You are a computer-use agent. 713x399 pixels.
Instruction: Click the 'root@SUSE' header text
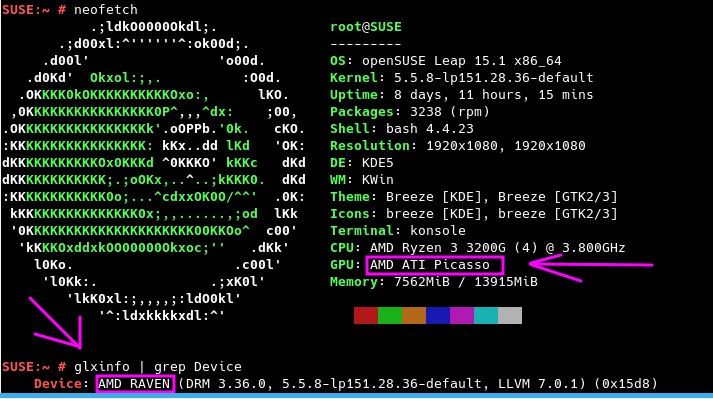pos(366,27)
